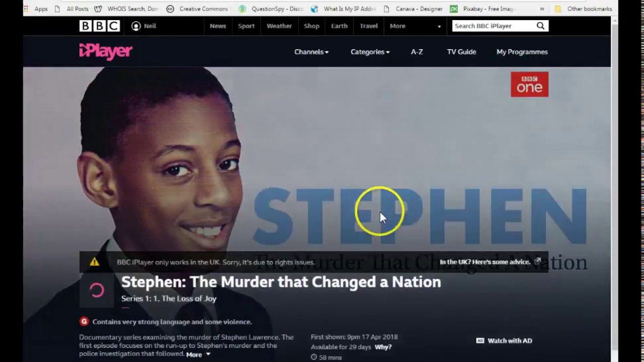Open the News section
Viewport: 644px width, 362px height.
pos(218,26)
